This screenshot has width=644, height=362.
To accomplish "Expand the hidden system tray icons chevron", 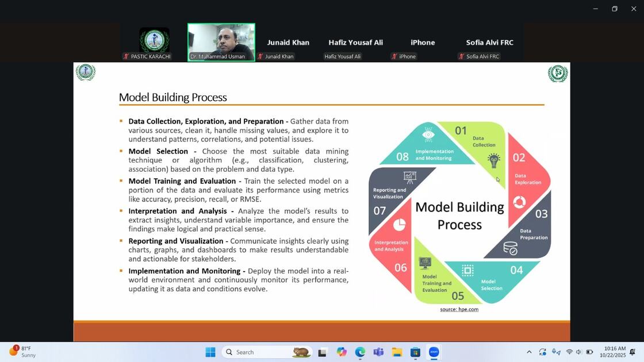I will pos(529,352).
